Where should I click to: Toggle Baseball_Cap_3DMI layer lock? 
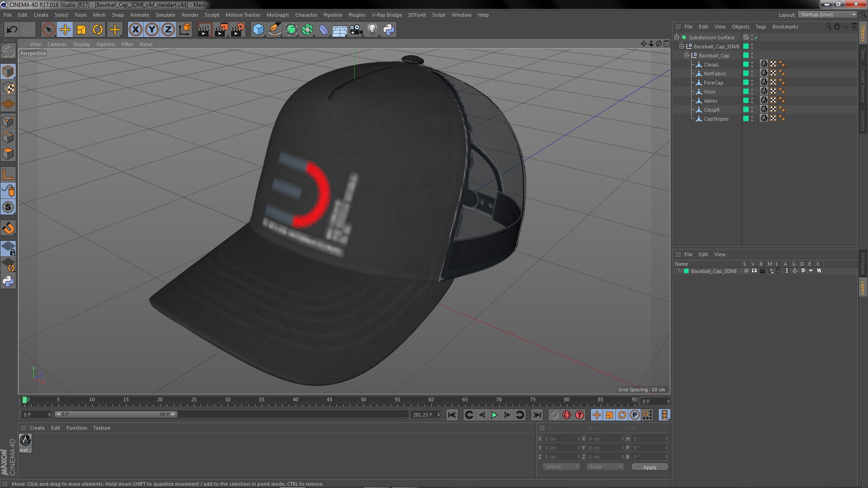(x=778, y=271)
